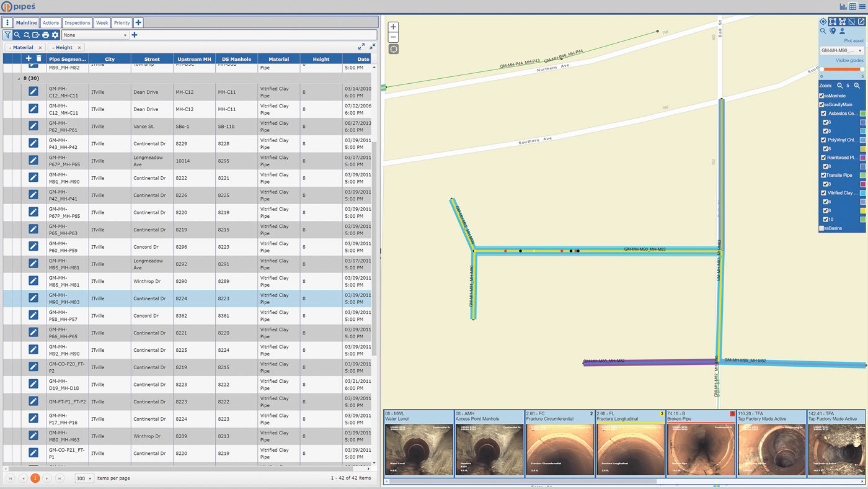This screenshot has height=489, width=868.
Task: Enable the ssBasins layer checkbox
Action: click(821, 228)
